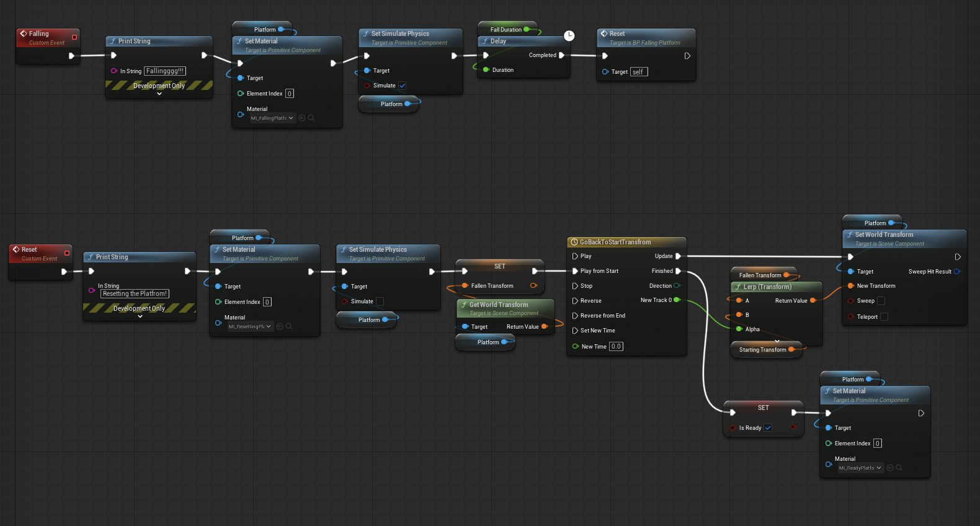Screen dimensions: 980x526
Task: Expand the Resetting Print String advanced options
Action: tap(140, 316)
